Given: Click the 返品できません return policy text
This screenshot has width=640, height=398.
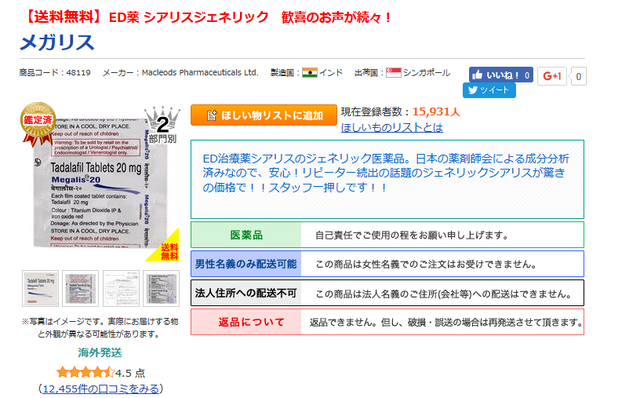Looking at the screenshot, I should (446, 322).
